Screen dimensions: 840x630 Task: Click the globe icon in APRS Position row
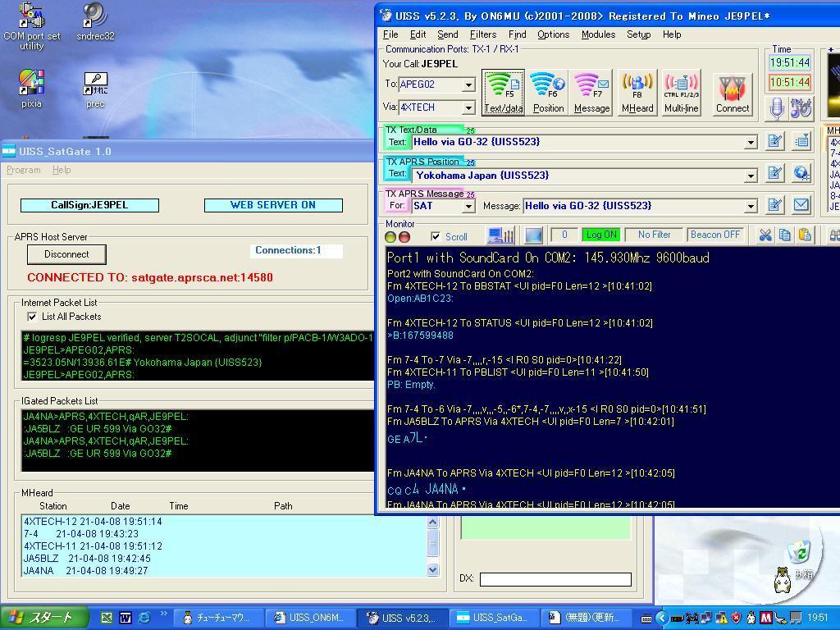point(802,173)
